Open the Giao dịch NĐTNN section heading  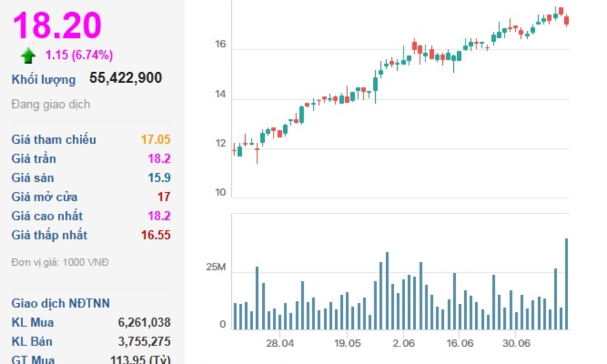pos(61,303)
